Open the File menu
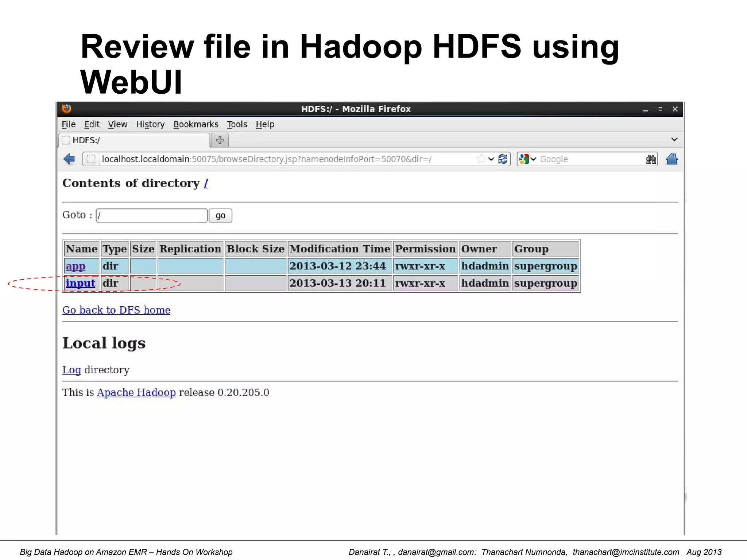747x560 pixels. (69, 124)
